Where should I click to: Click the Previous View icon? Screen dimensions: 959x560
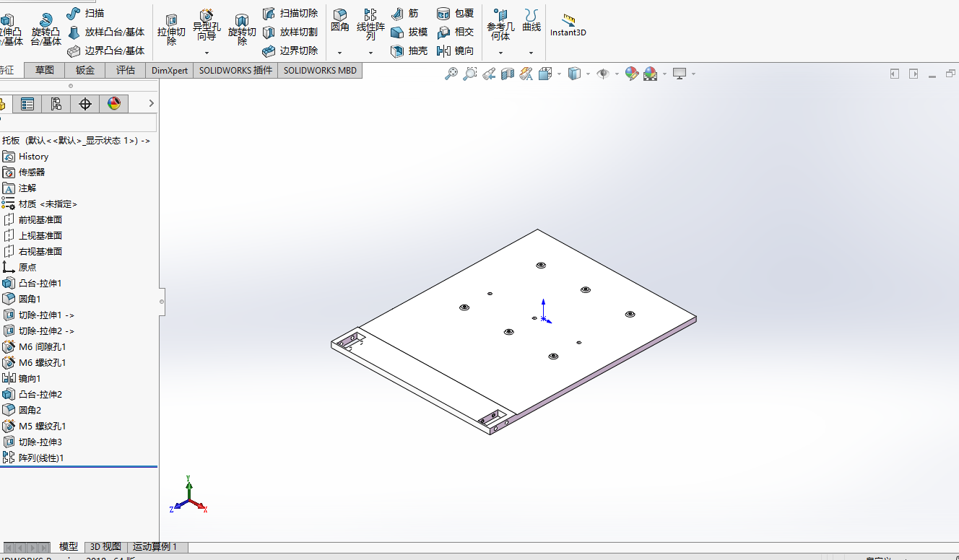(x=489, y=74)
